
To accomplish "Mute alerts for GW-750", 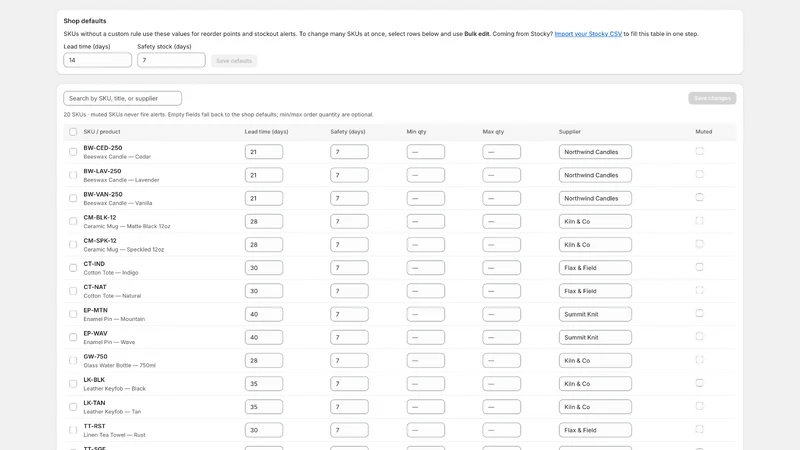I will click(x=699, y=360).
